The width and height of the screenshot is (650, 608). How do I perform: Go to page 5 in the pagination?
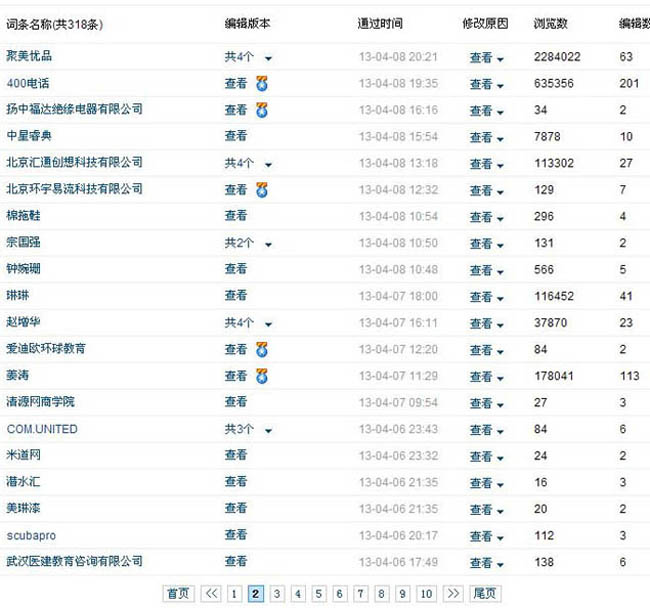pos(318,594)
